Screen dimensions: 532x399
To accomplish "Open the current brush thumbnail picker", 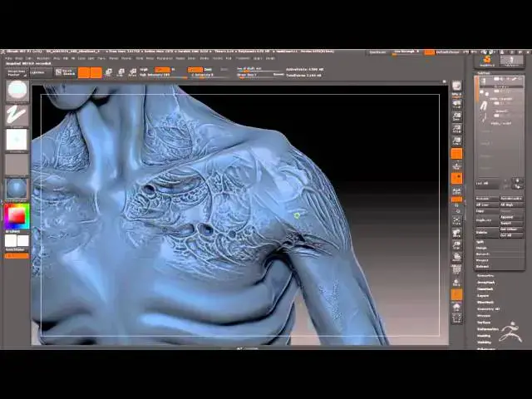I will [x=17, y=90].
